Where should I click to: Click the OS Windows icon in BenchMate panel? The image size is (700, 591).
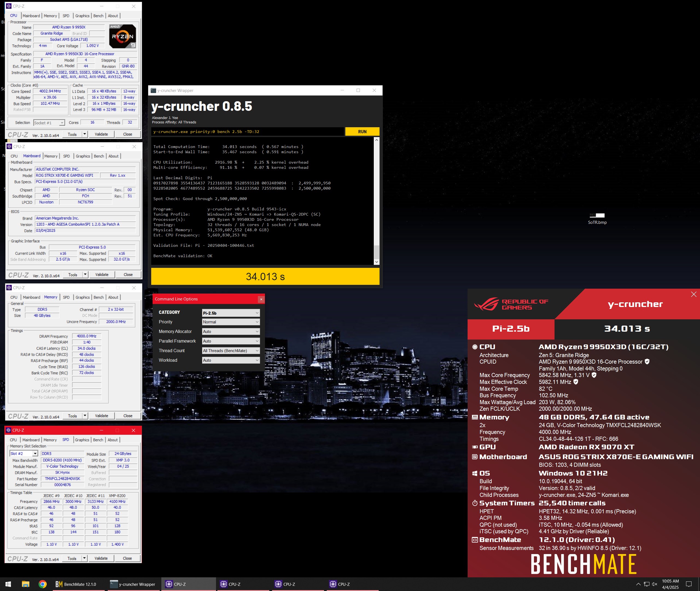pyautogui.click(x=475, y=473)
